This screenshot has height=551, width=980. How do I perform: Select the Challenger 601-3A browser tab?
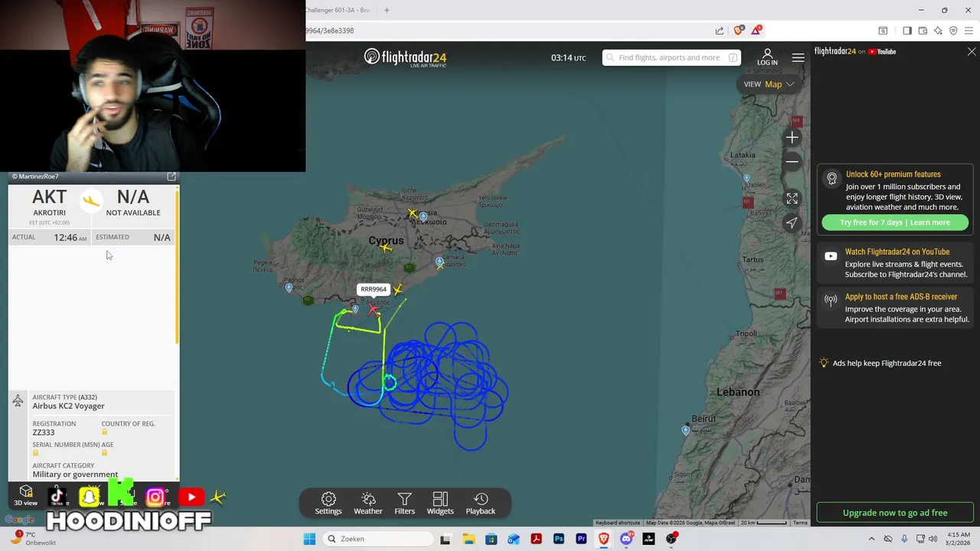click(338, 10)
